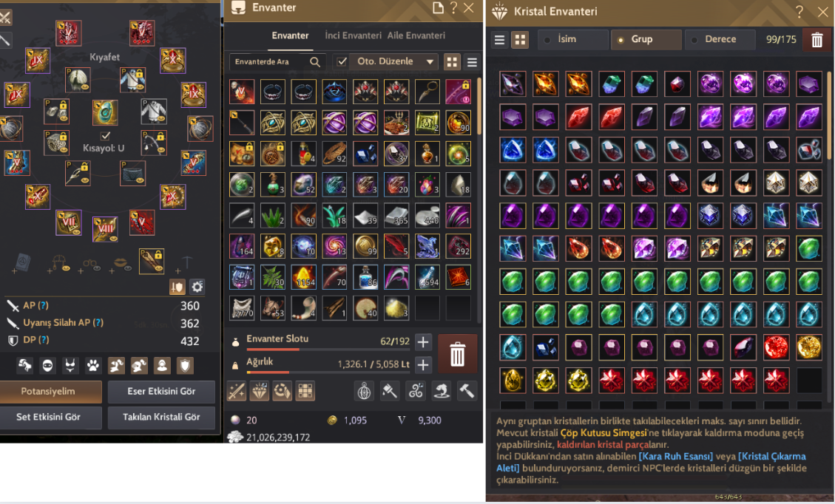Click the paw pet icon
The width and height of the screenshot is (835, 504).
(93, 365)
